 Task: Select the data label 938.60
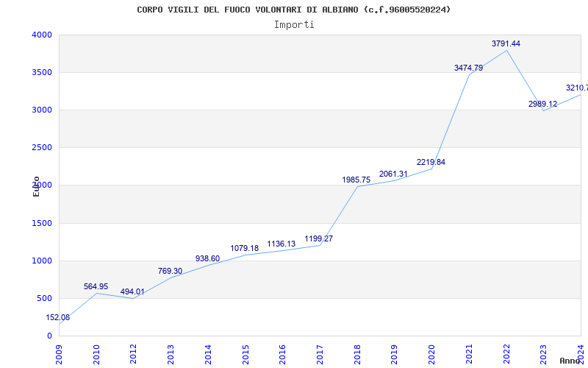coord(207,259)
